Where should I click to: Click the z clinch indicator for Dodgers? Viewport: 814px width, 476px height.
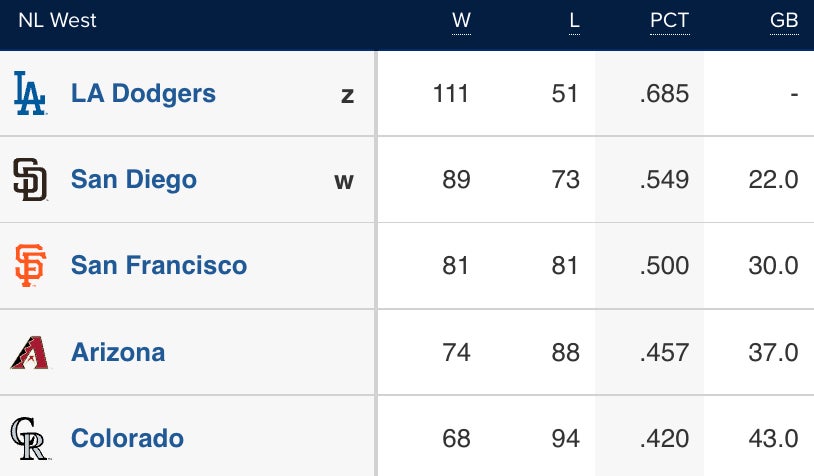coord(347,96)
